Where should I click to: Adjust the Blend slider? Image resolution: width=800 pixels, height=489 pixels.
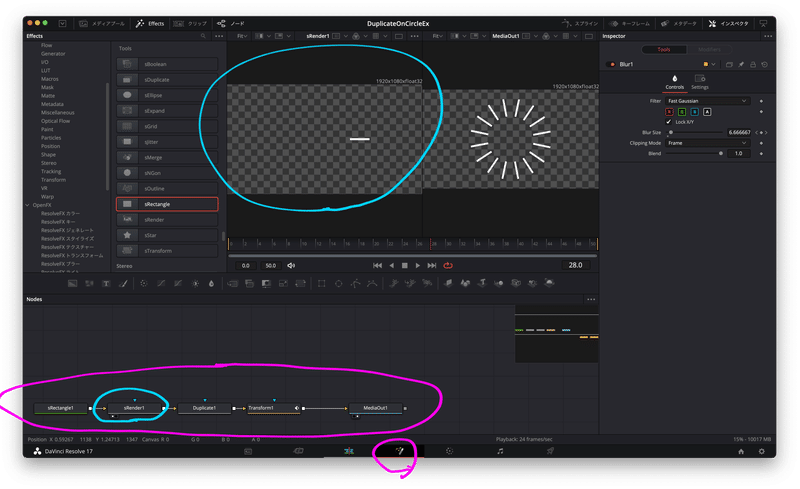pos(695,153)
